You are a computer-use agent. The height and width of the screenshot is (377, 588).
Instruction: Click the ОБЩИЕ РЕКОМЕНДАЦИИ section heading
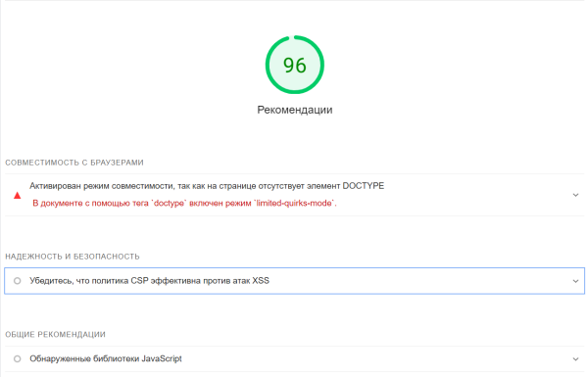(55, 334)
